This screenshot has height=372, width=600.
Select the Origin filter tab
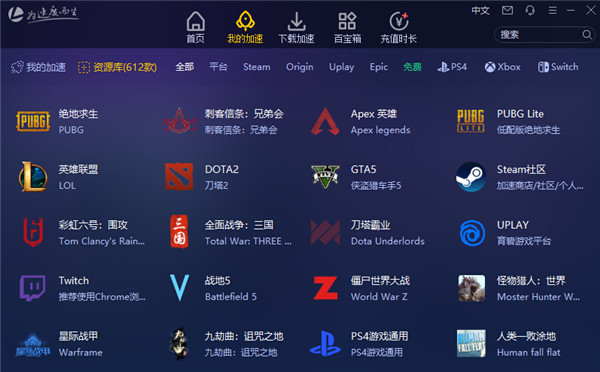pyautogui.click(x=300, y=67)
